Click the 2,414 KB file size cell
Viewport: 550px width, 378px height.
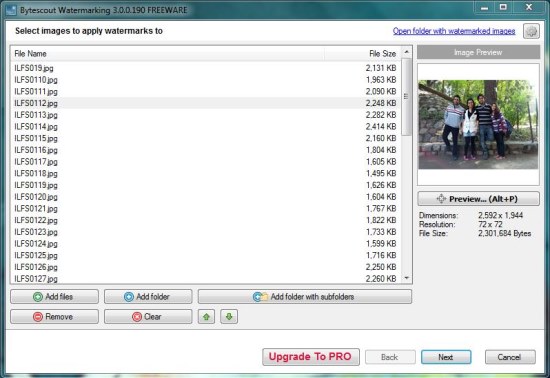tap(381, 127)
